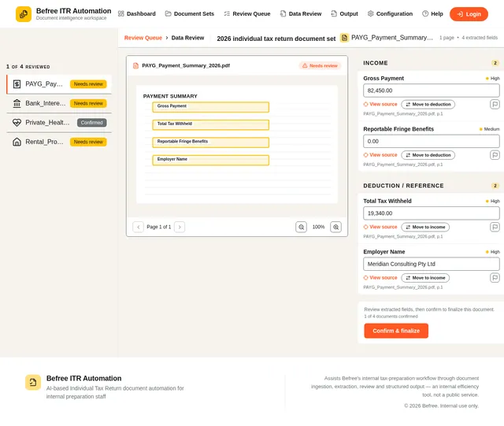The image size is (504, 426).
Task: Click the PAYG document file icon in header
Action: click(x=344, y=38)
